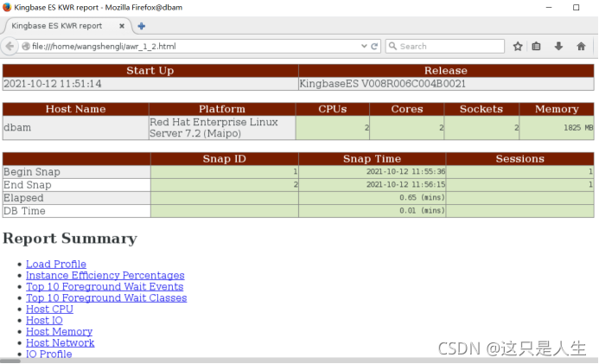599x364 pixels.
Task: Open Instance Efficiency Percentages link
Action: pyautogui.click(x=105, y=275)
